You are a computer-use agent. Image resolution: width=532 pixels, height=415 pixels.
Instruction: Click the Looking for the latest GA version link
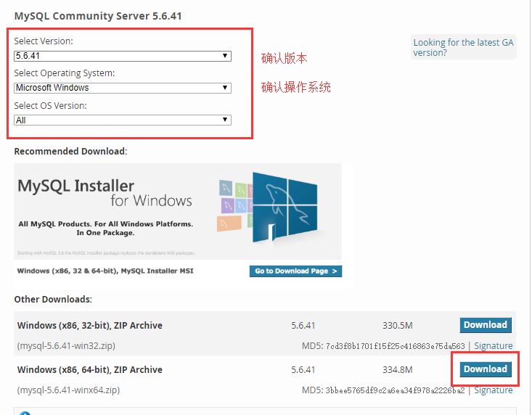pos(463,47)
